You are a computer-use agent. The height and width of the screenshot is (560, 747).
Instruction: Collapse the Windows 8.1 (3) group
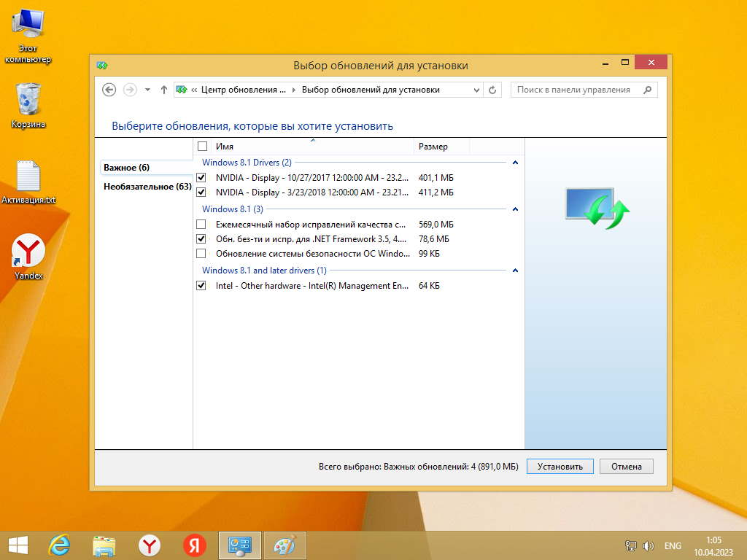[x=516, y=209]
